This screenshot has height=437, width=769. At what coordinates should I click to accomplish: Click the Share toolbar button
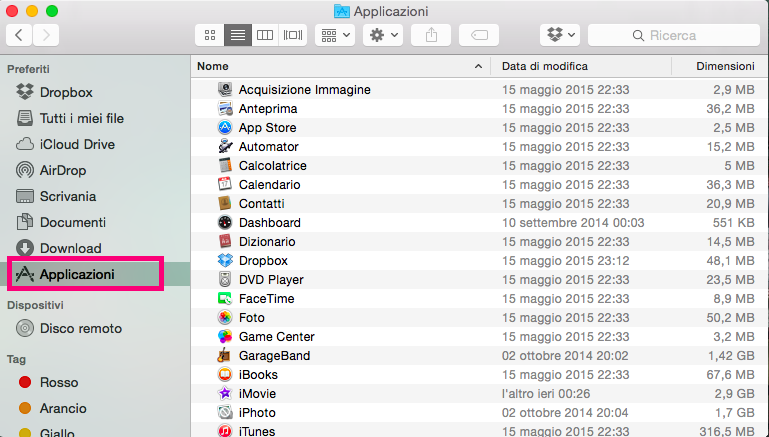tap(431, 35)
